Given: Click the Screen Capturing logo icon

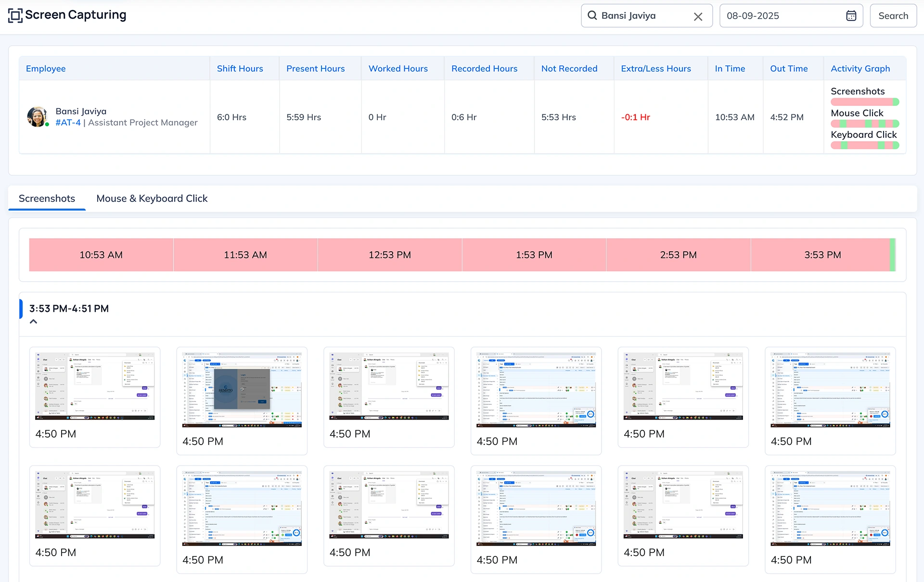Looking at the screenshot, I should 15,15.
